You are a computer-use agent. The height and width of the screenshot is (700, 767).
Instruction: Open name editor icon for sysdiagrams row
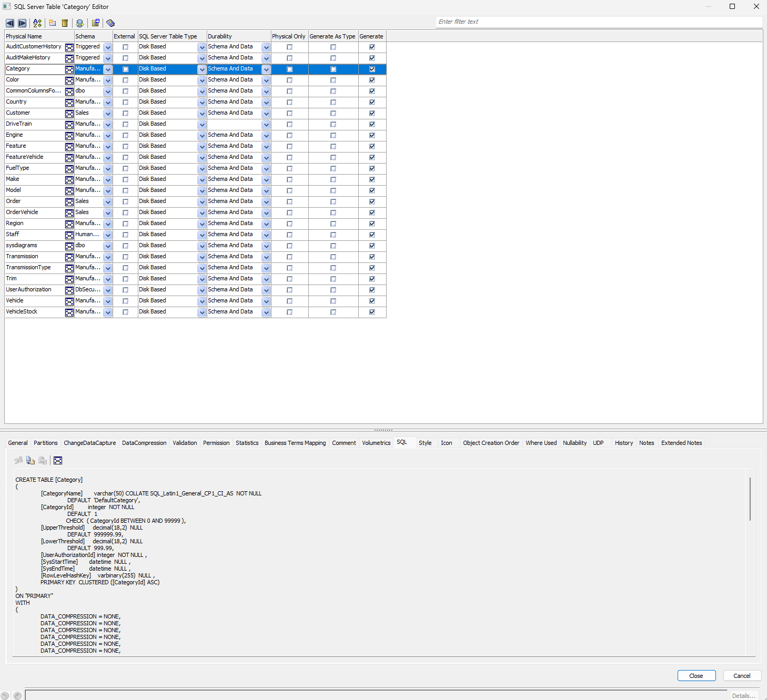(69, 246)
